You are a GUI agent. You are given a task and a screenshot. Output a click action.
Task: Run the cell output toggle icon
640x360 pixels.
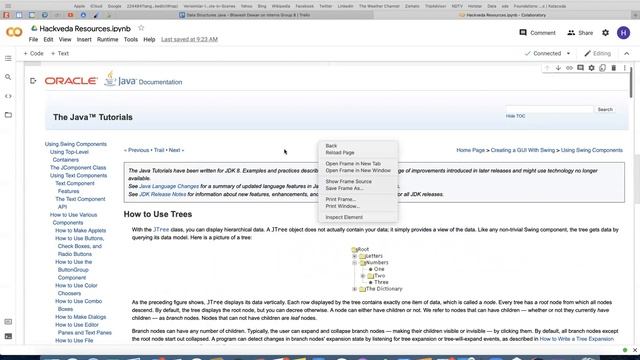pos(33,81)
